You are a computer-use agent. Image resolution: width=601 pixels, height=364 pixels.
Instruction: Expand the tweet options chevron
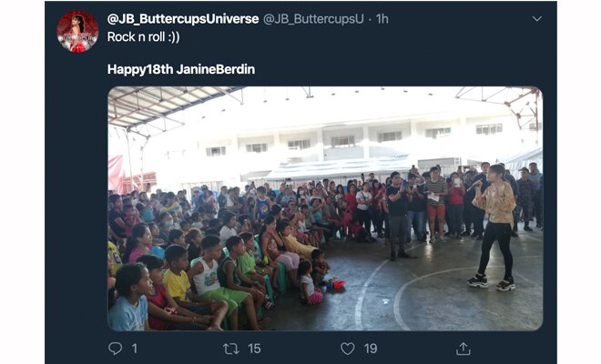[537, 19]
